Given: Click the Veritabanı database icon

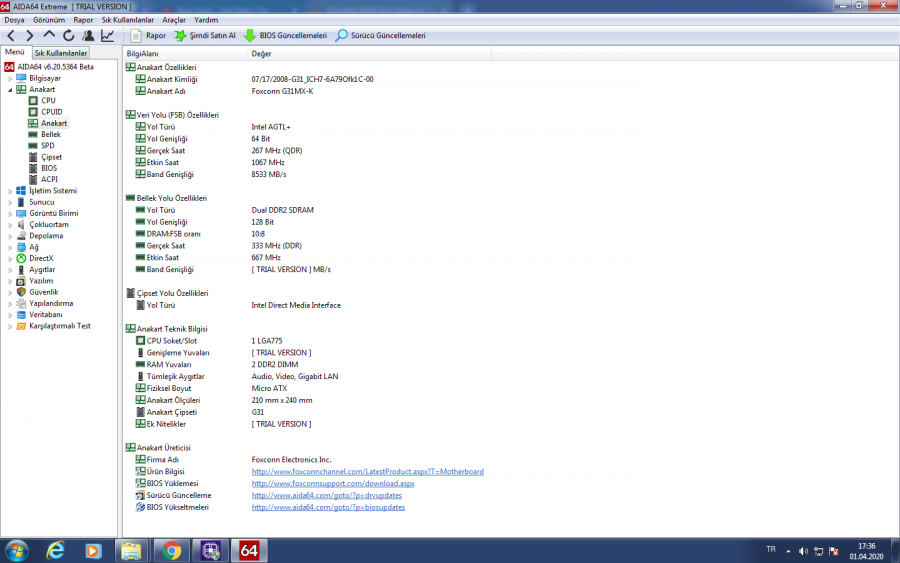Looking at the screenshot, I should 21,314.
